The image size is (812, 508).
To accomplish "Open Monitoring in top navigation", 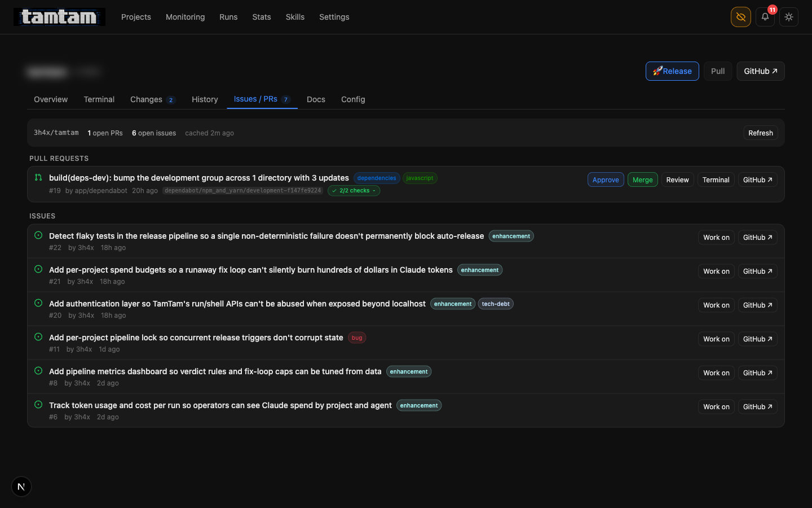I will (185, 17).
